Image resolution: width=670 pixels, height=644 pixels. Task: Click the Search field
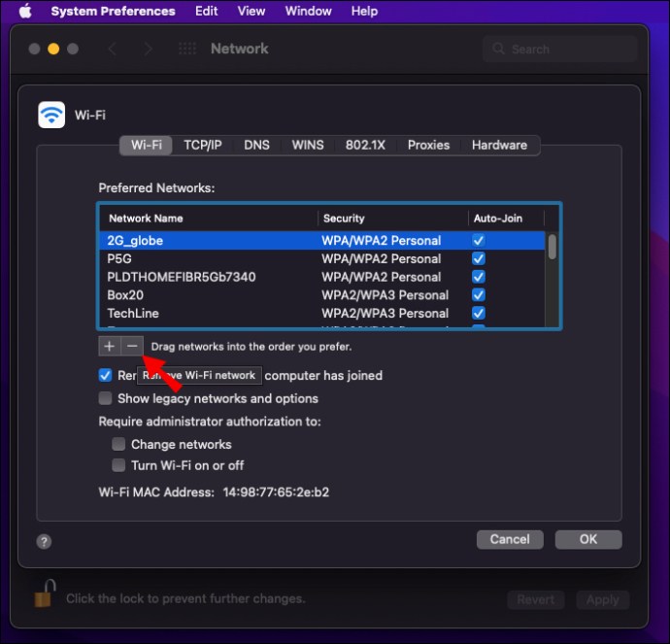(560, 49)
